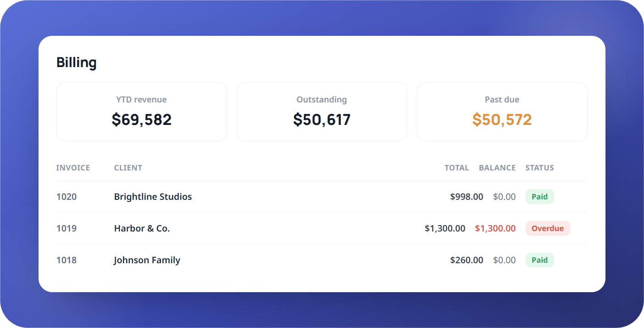Select client Johnson Family
Screen dimensions: 644x328
[147, 260]
